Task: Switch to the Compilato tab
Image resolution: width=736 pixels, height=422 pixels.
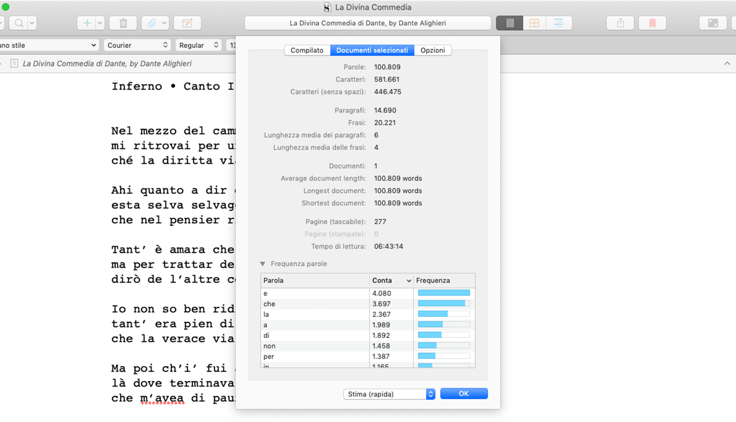Action: (x=307, y=50)
